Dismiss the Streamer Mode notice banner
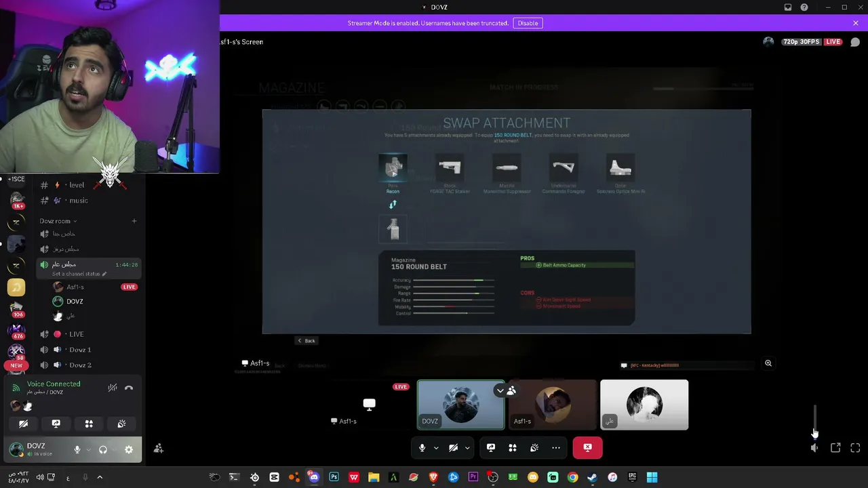 [856, 23]
